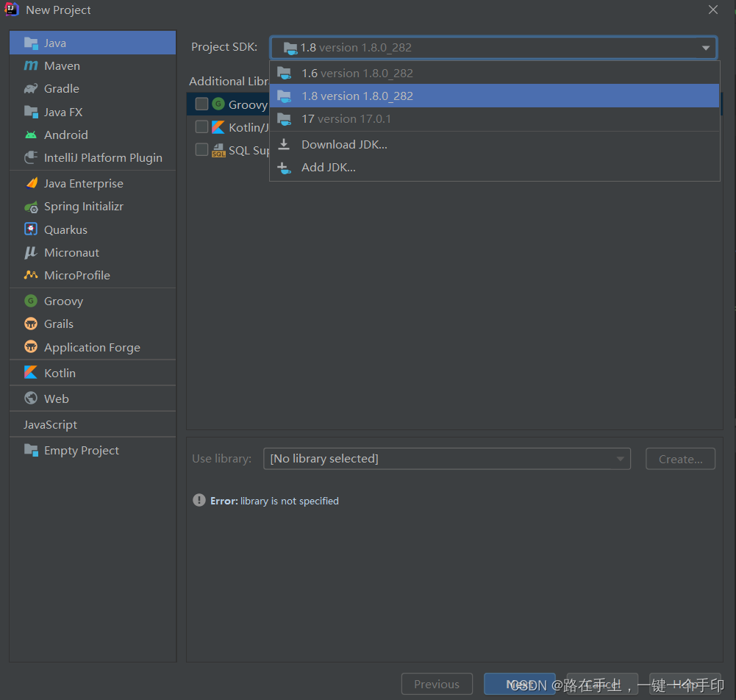The image size is (736, 700).
Task: Click the Java Enterprise flame icon
Action: pyautogui.click(x=32, y=183)
